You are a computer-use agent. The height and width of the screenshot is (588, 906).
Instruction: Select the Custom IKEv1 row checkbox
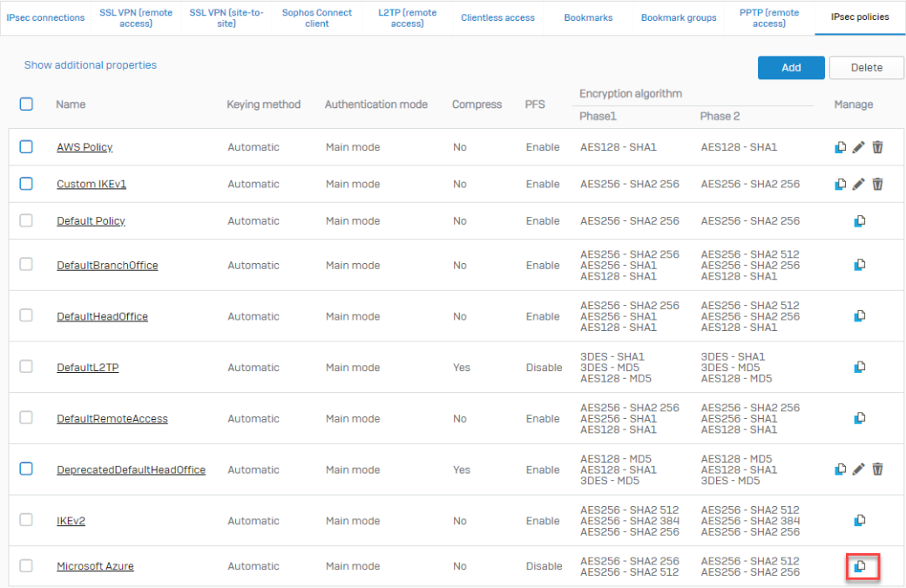[26, 184]
